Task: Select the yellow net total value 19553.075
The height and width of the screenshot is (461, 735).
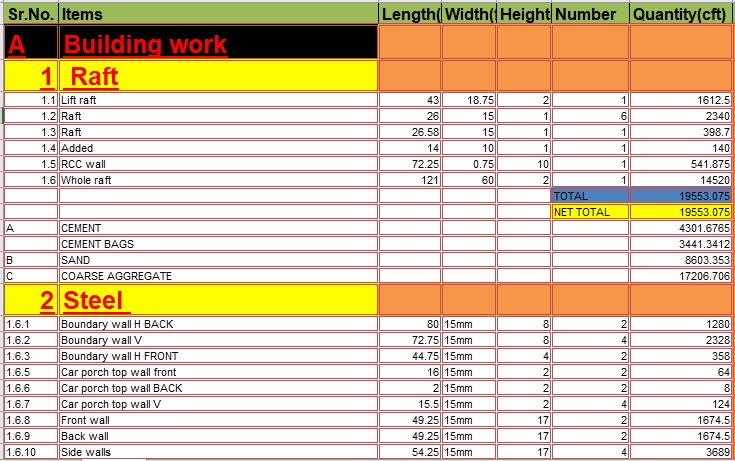Action: (x=681, y=212)
